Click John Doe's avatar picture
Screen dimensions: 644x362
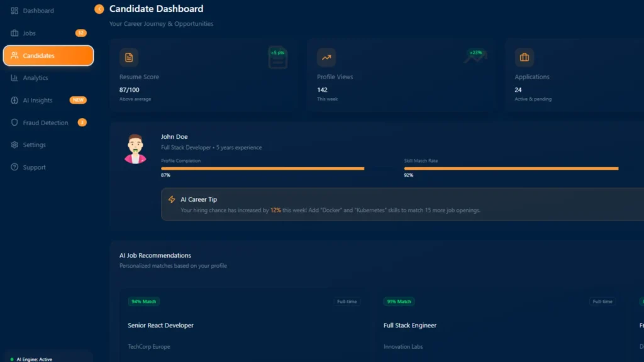pos(135,149)
